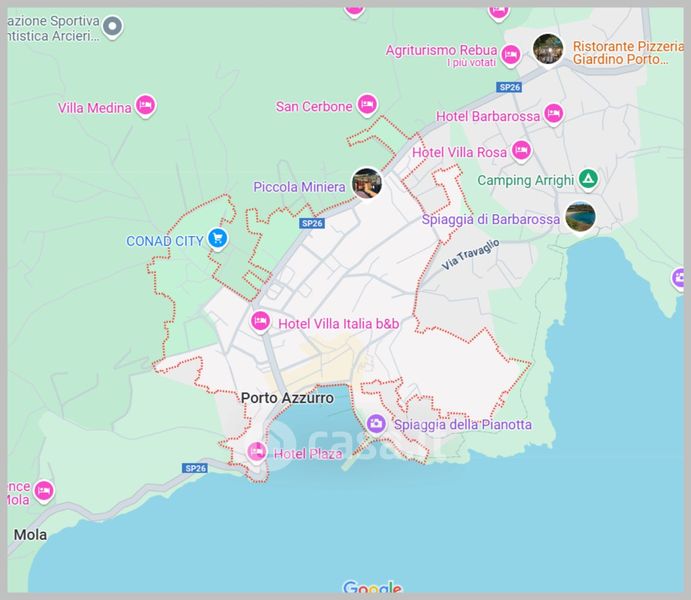The width and height of the screenshot is (691, 600).
Task: Open the Spiaggia di Barbarossa beach photo
Action: 580,216
